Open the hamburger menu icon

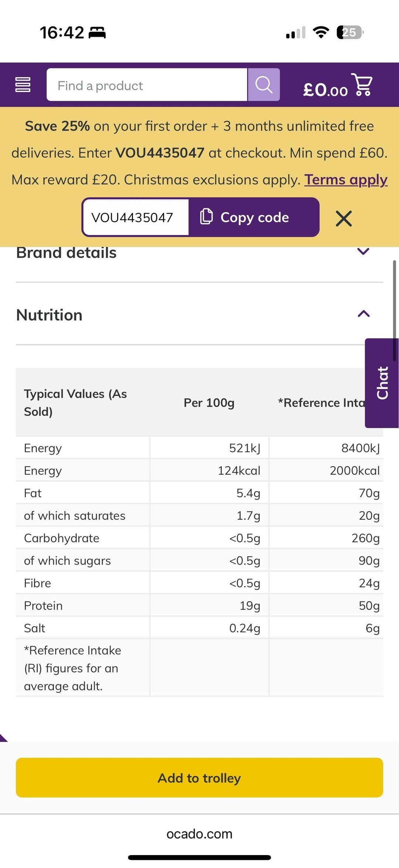coord(23,85)
